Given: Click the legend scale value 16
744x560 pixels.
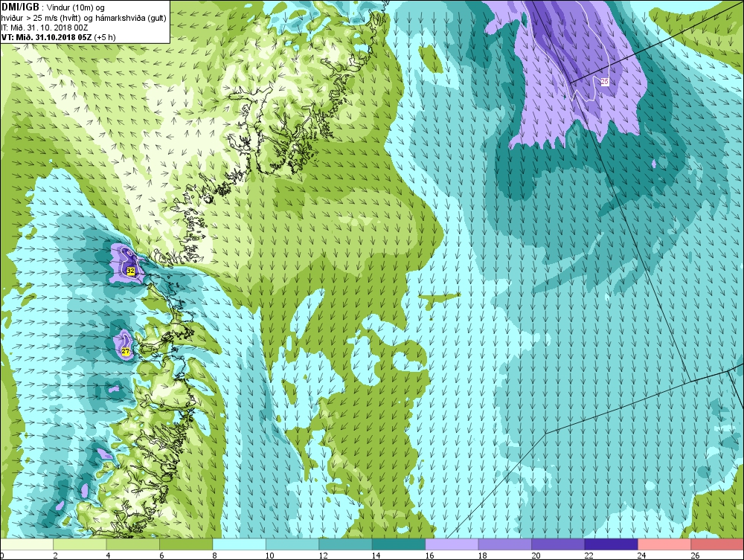Looking at the screenshot, I should pos(429,556).
